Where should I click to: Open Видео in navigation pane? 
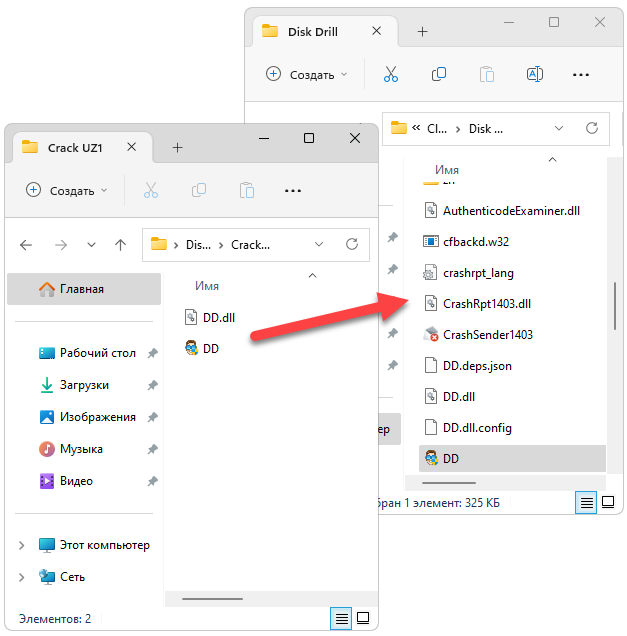[x=66, y=481]
